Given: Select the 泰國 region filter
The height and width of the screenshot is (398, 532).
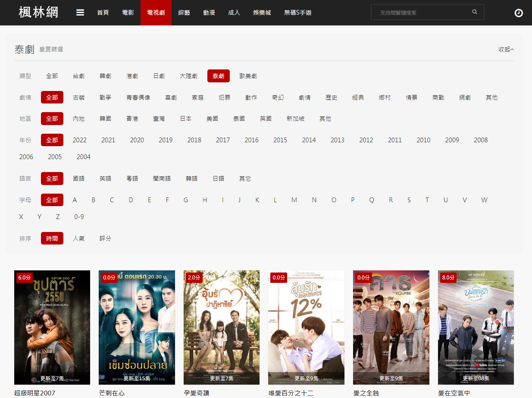Looking at the screenshot, I should click(x=239, y=119).
